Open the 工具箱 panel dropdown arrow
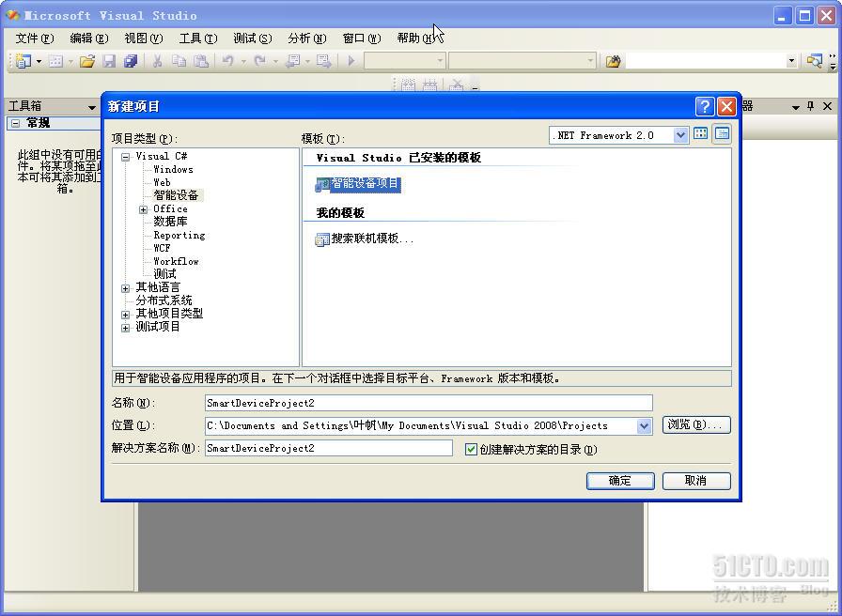This screenshot has height=616, width=842. click(92, 107)
